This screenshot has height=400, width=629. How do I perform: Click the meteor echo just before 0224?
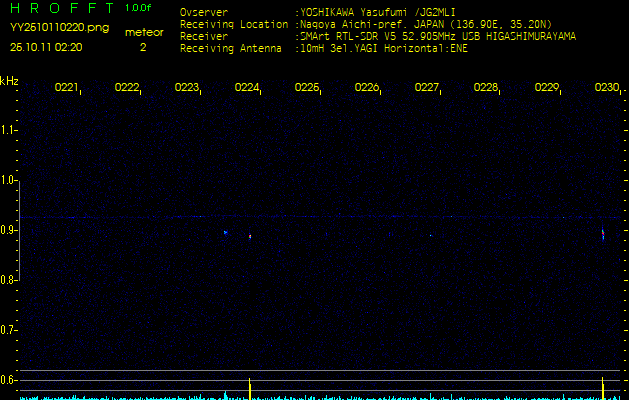pos(225,232)
